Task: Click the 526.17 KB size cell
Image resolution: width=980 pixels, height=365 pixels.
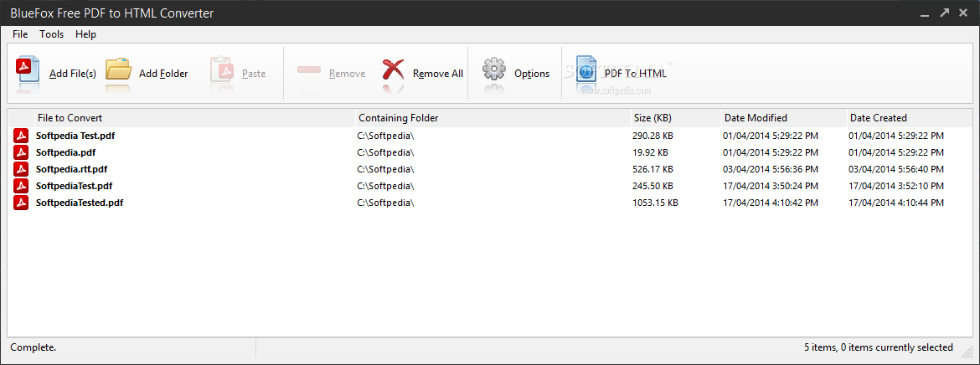Action: [652, 169]
